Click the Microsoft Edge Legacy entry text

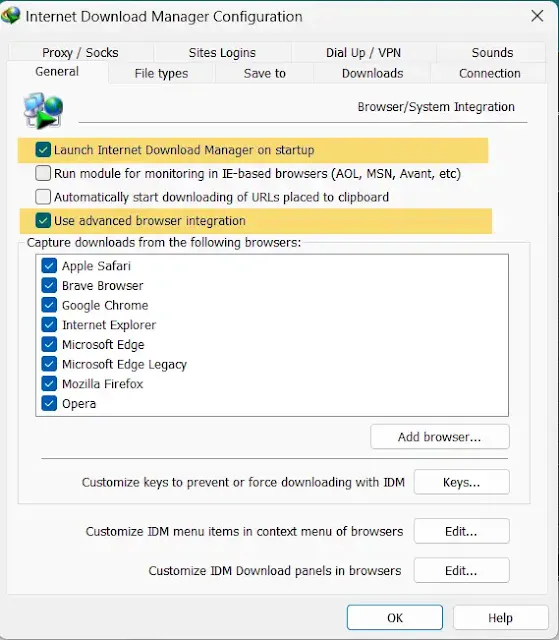[124, 364]
